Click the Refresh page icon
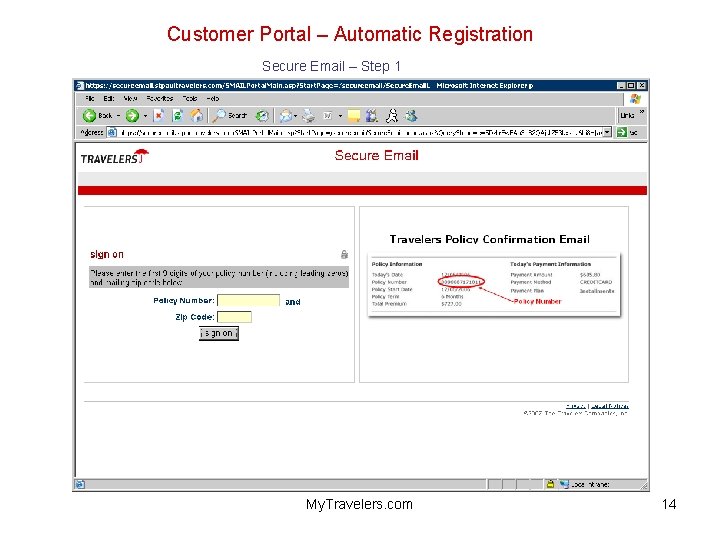Image resolution: width=720 pixels, height=540 pixels. coord(177,116)
